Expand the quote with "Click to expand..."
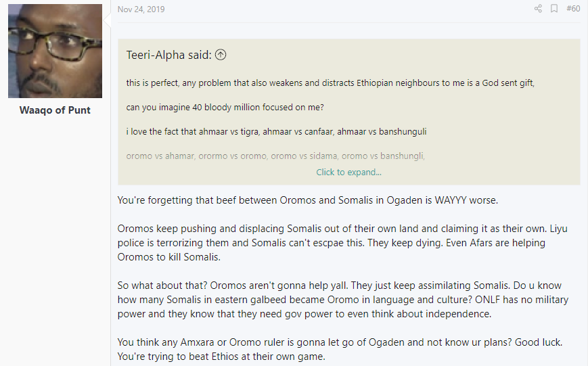Screen dimensions: 588x366 click(x=348, y=172)
